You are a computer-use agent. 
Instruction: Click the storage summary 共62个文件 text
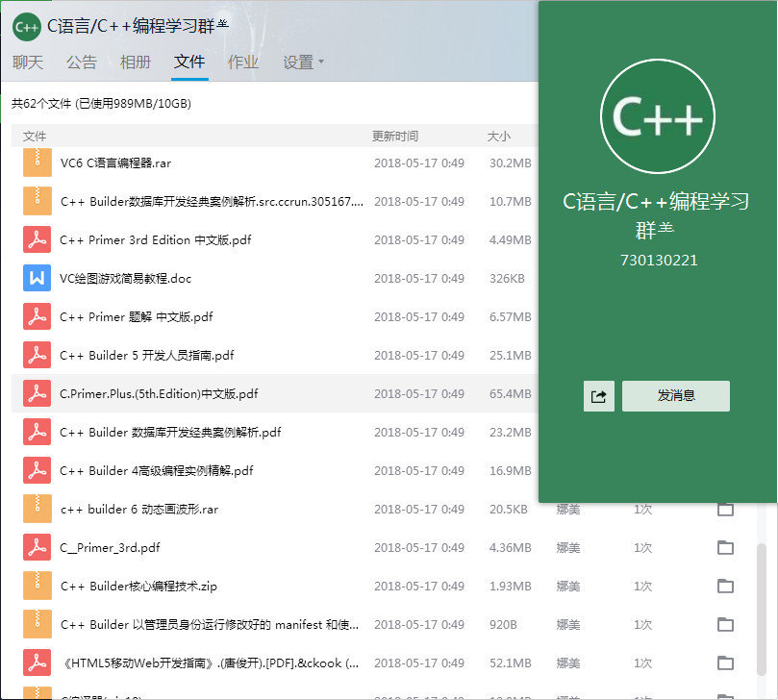point(101,103)
